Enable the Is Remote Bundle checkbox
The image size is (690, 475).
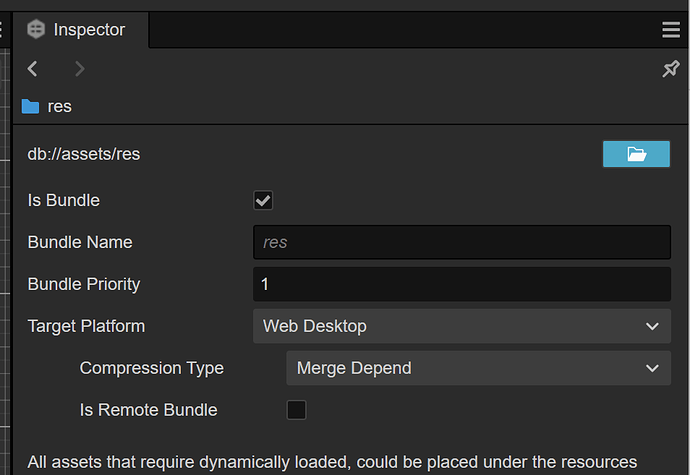point(296,409)
